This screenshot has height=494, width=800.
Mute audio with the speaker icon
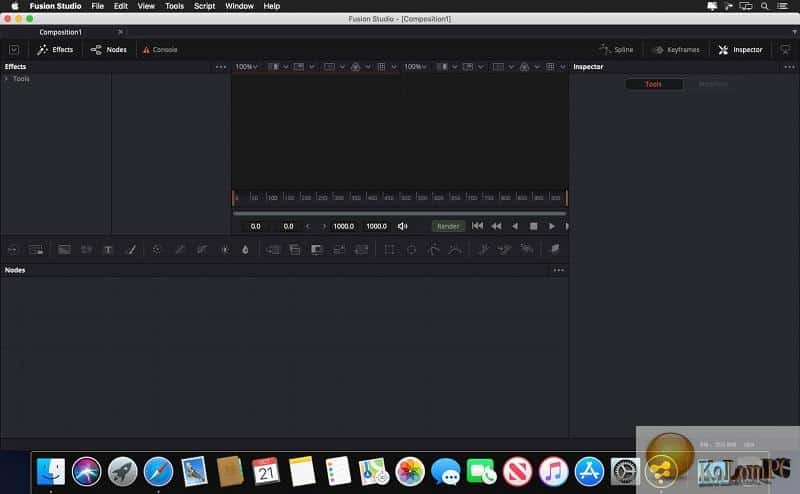(403, 226)
